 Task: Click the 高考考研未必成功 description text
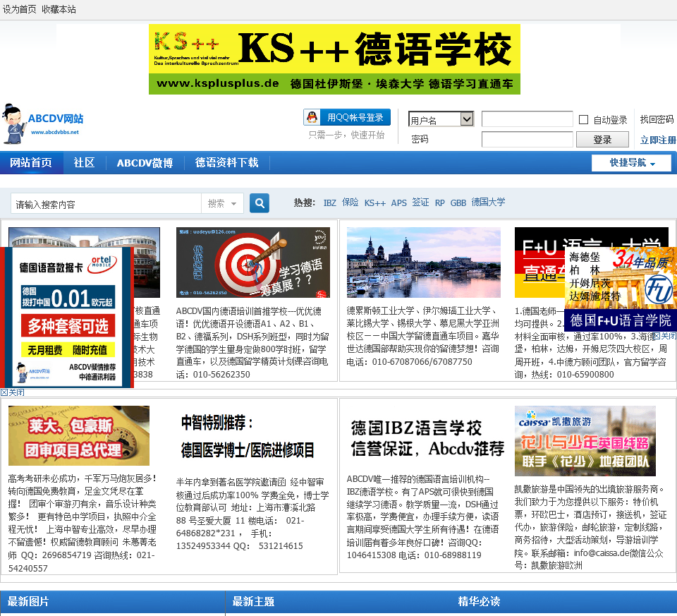coord(82,523)
